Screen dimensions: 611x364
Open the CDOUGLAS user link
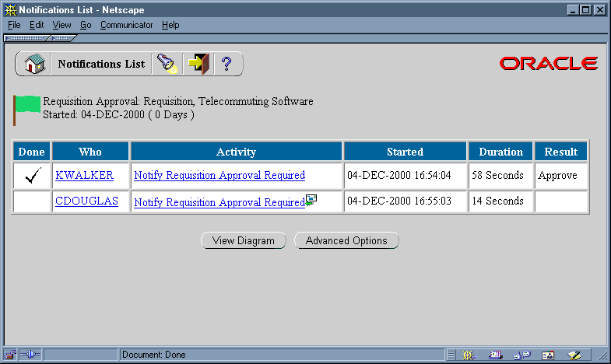point(86,201)
